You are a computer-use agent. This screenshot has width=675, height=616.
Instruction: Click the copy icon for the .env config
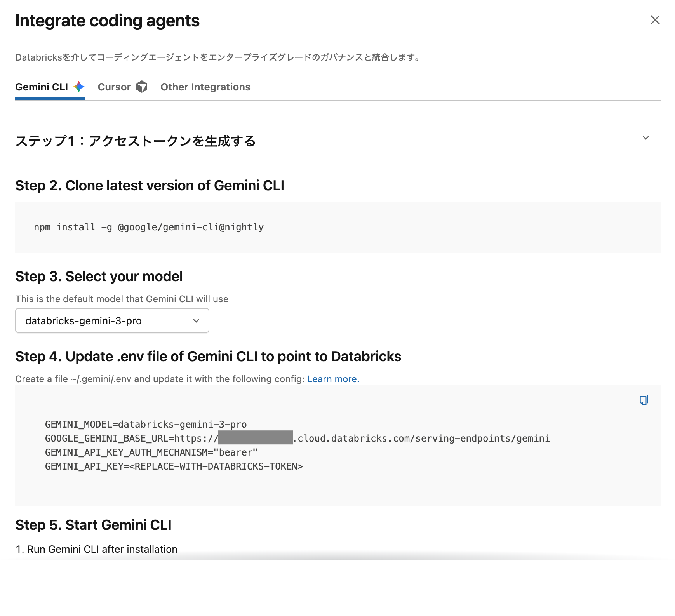(644, 399)
